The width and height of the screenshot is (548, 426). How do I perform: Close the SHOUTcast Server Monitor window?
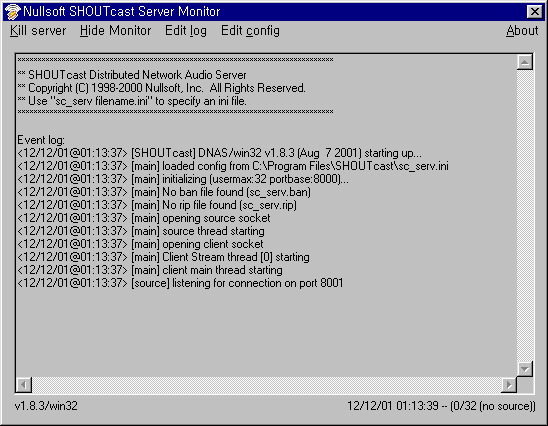tap(534, 12)
